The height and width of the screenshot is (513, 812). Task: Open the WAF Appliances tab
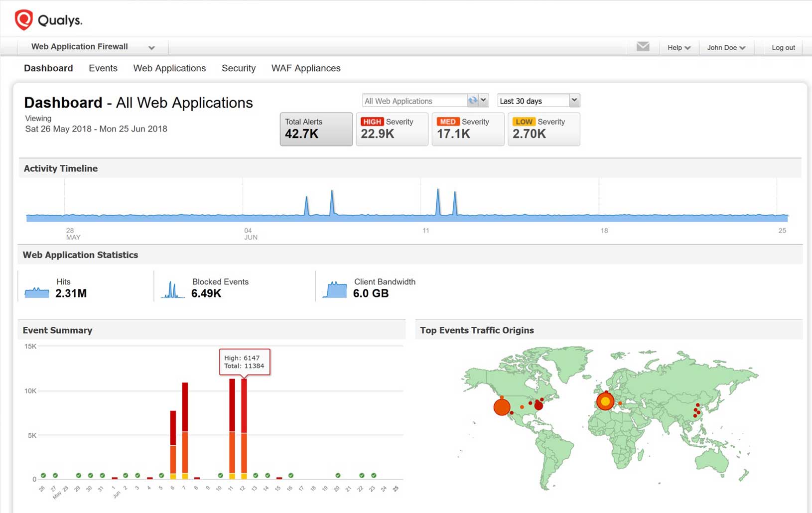[305, 68]
